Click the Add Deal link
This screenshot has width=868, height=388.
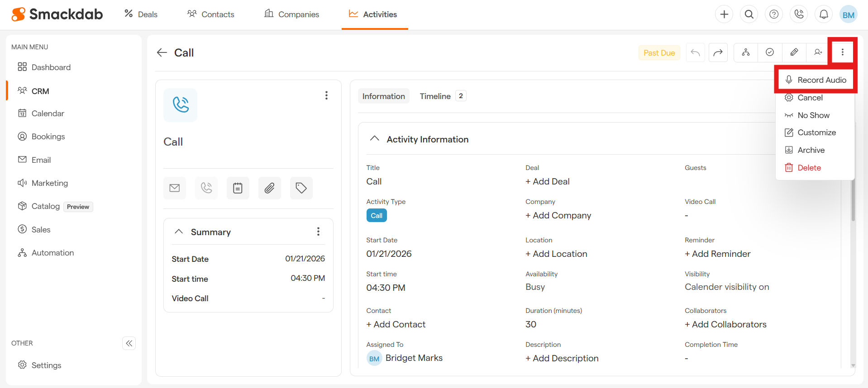[x=547, y=181]
